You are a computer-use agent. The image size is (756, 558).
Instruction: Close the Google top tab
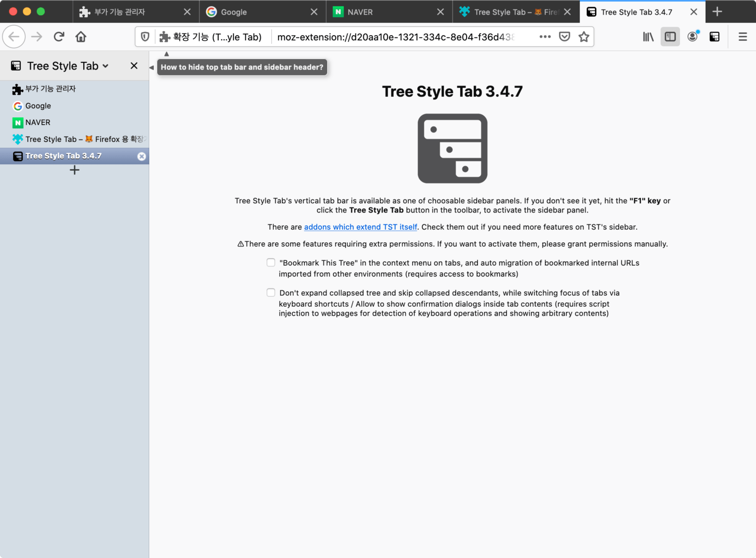point(314,12)
